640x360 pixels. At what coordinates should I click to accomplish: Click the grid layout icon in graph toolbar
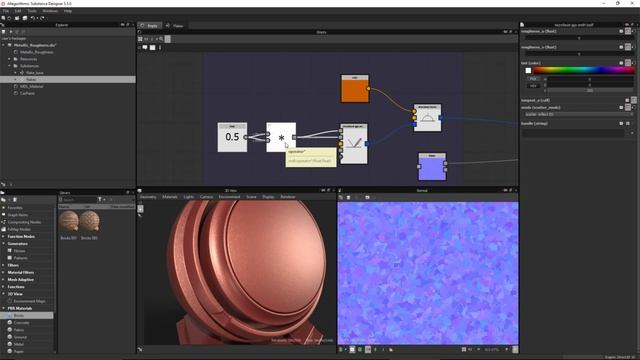point(140,39)
